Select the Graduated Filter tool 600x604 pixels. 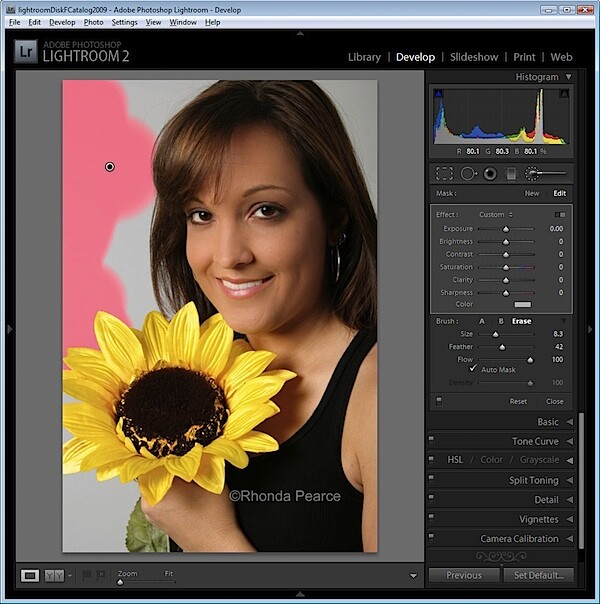point(511,174)
